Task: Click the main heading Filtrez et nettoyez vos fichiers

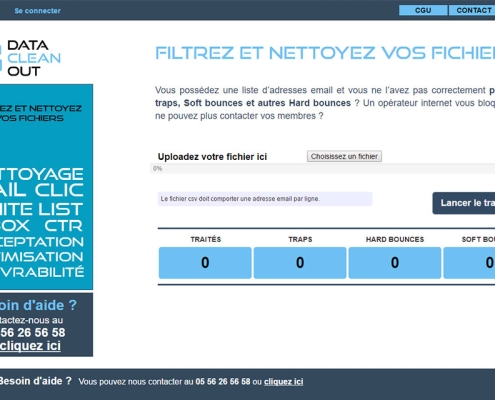Action: 325,53
